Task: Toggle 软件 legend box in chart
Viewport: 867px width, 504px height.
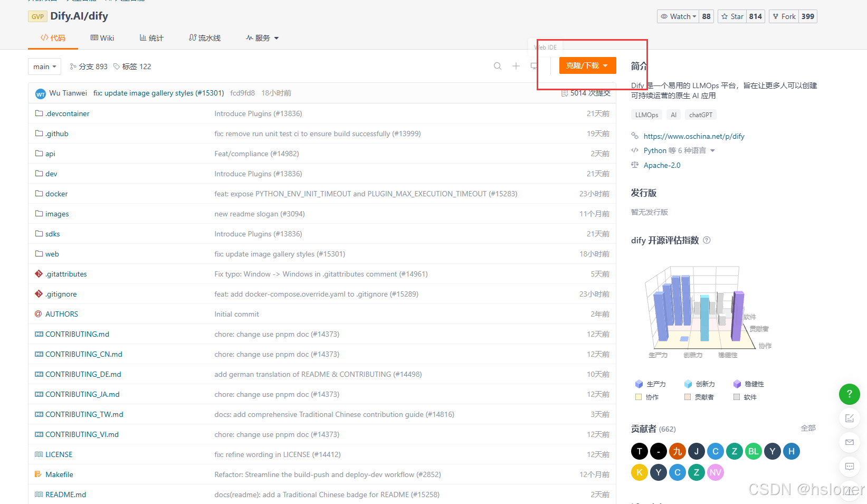Action: (737, 397)
